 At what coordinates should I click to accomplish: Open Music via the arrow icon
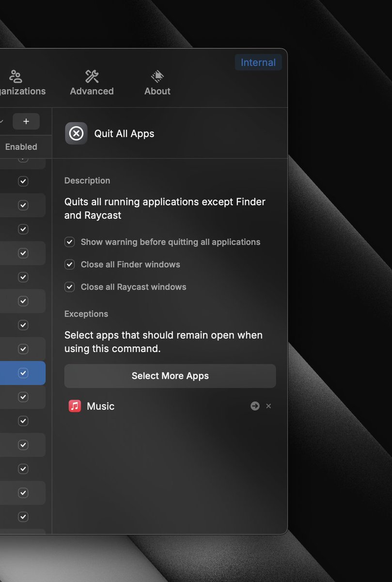click(x=255, y=405)
